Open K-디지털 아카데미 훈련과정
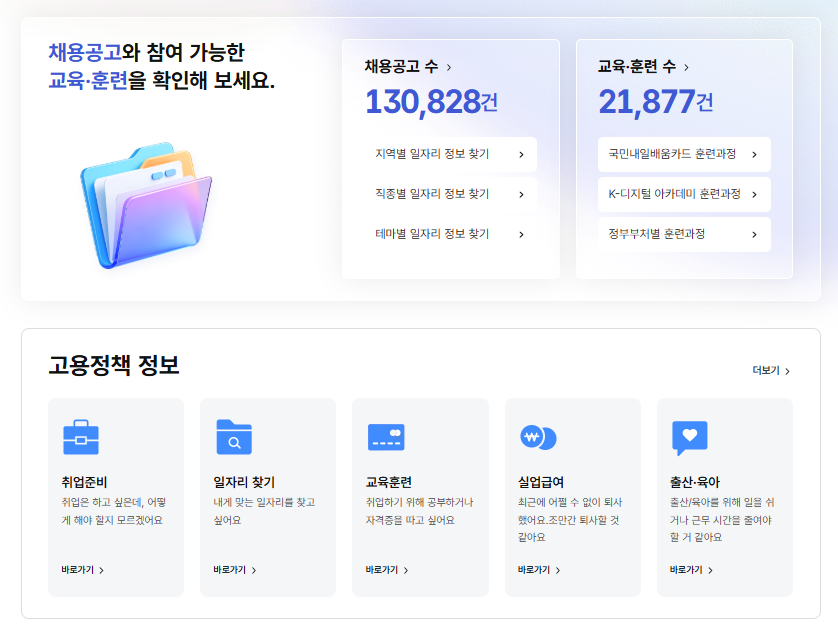Viewport: 838px width, 633px height. [684, 195]
